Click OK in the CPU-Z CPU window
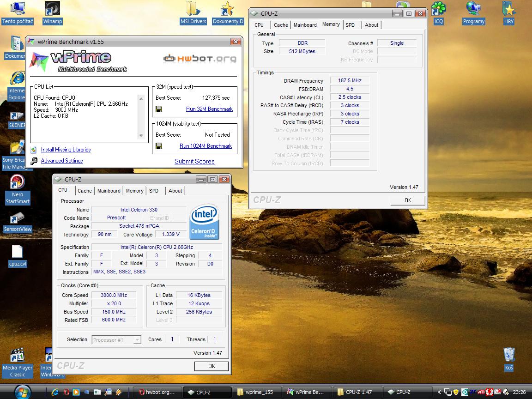This screenshot has width=532, height=399. click(x=212, y=366)
